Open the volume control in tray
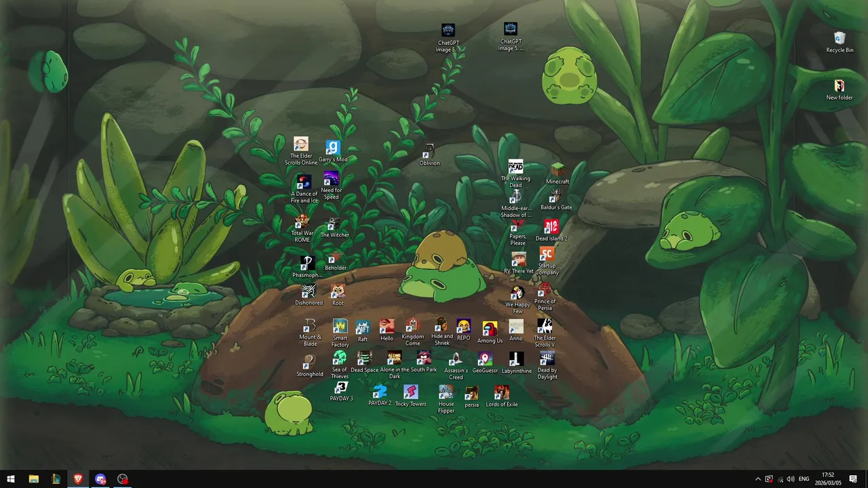Viewport: 868px width, 488px height. click(x=790, y=479)
